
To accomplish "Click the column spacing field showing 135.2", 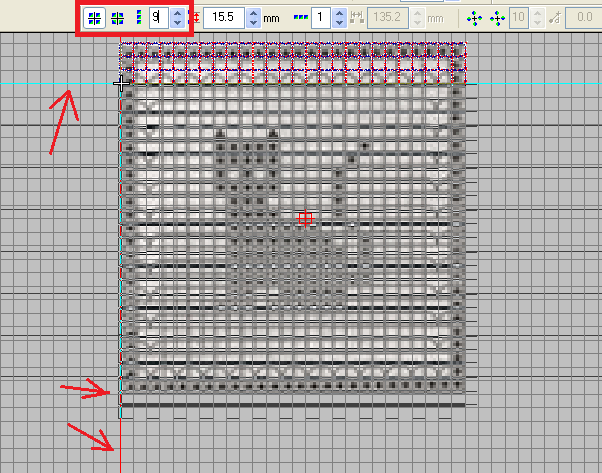I will [388, 18].
